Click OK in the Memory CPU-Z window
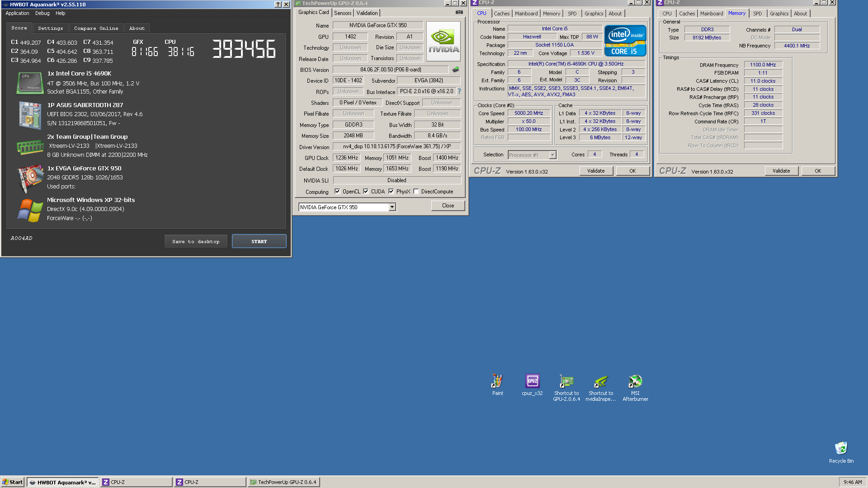Image resolution: width=868 pixels, height=488 pixels. (x=818, y=171)
